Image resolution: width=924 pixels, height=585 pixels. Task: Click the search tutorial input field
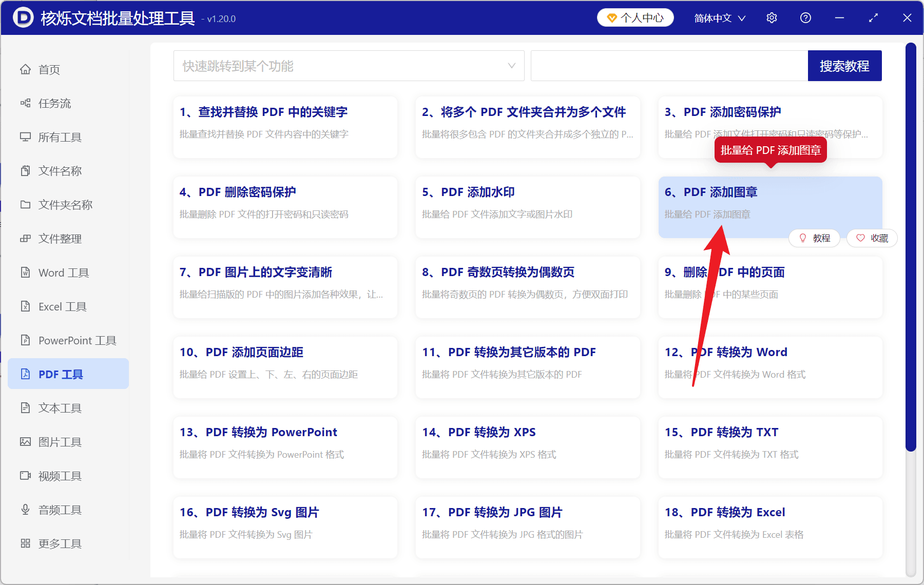tap(667, 66)
